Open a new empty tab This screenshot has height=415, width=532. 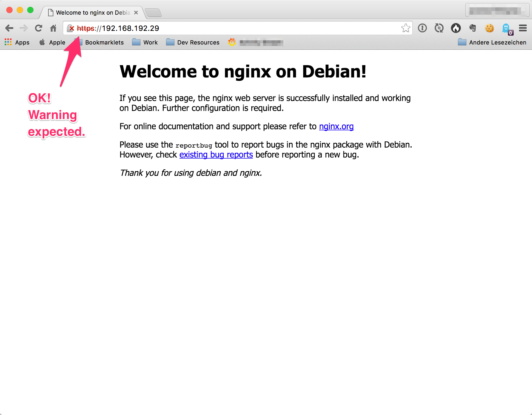point(153,13)
